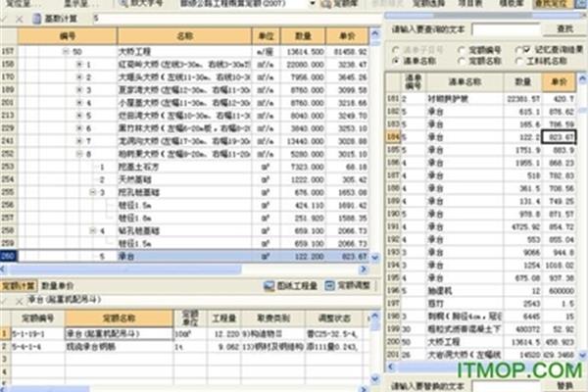Click search row 200 大桥工程
This screenshot has height=392, width=588.
(x=481, y=342)
